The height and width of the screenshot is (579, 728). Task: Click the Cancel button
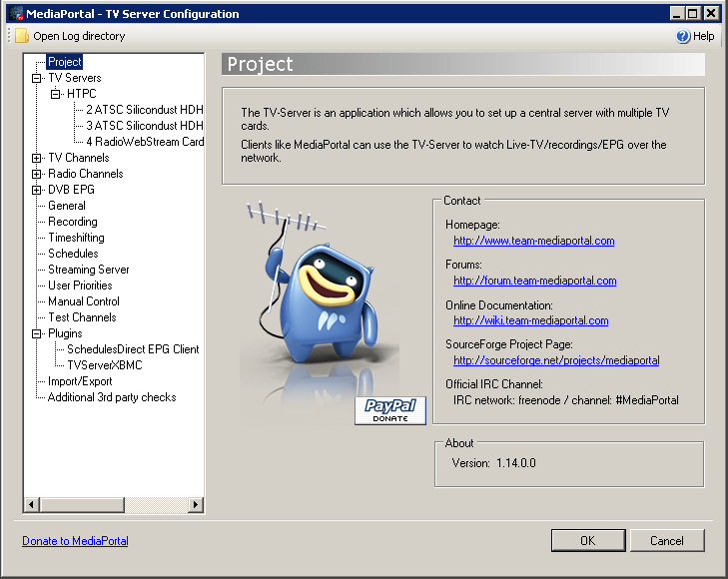point(667,540)
